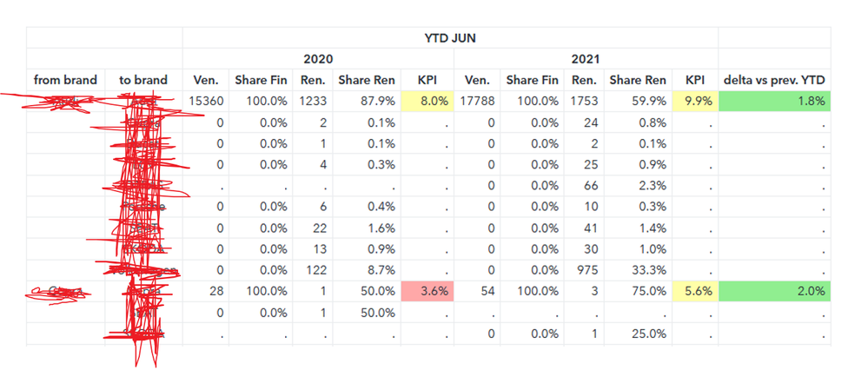Click the YTD JUN table header
Viewport: 868px width, 370px height.
[x=450, y=38]
